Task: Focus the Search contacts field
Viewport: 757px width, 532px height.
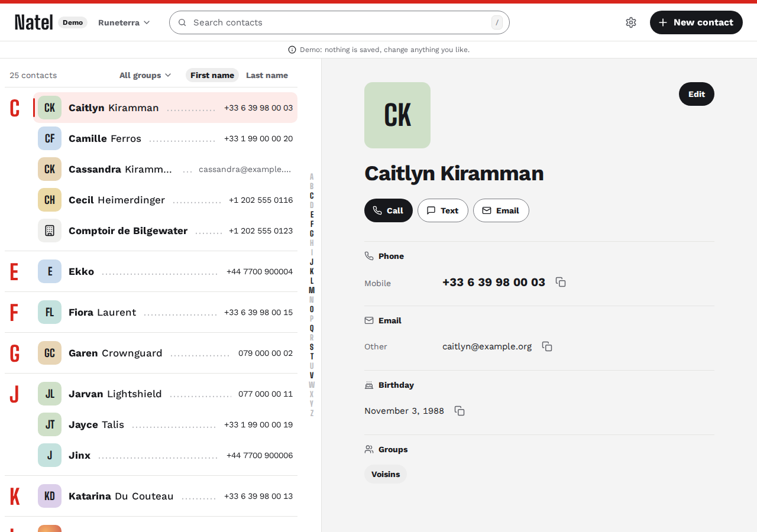Action: coord(339,22)
